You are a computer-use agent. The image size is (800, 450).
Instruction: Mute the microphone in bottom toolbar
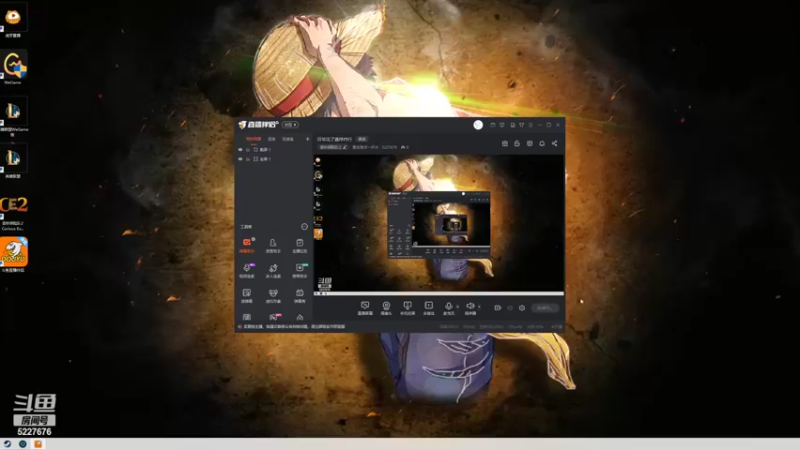pyautogui.click(x=448, y=308)
